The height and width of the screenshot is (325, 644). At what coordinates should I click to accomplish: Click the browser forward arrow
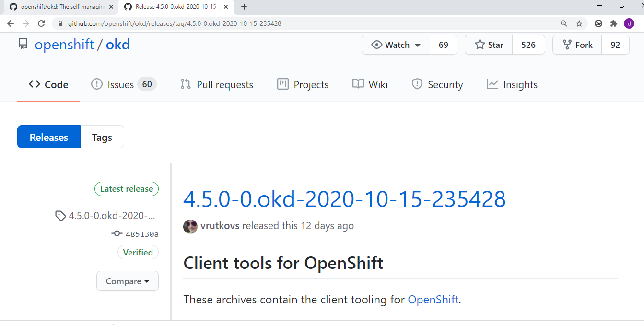tap(26, 23)
